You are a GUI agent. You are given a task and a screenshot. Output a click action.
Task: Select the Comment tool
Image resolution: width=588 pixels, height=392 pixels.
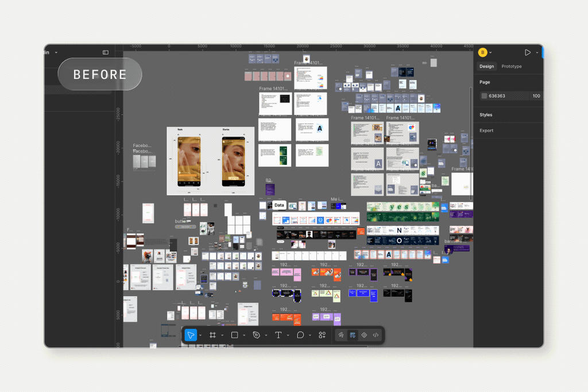click(300, 335)
